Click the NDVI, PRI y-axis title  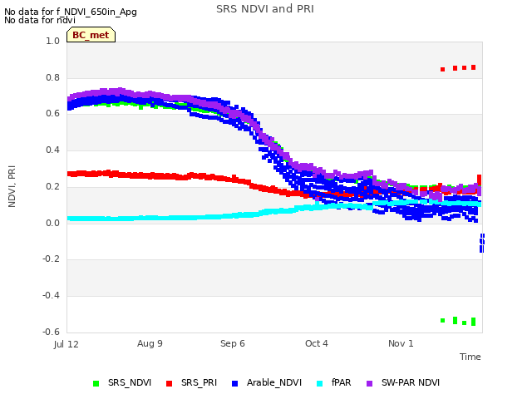pos(12,186)
